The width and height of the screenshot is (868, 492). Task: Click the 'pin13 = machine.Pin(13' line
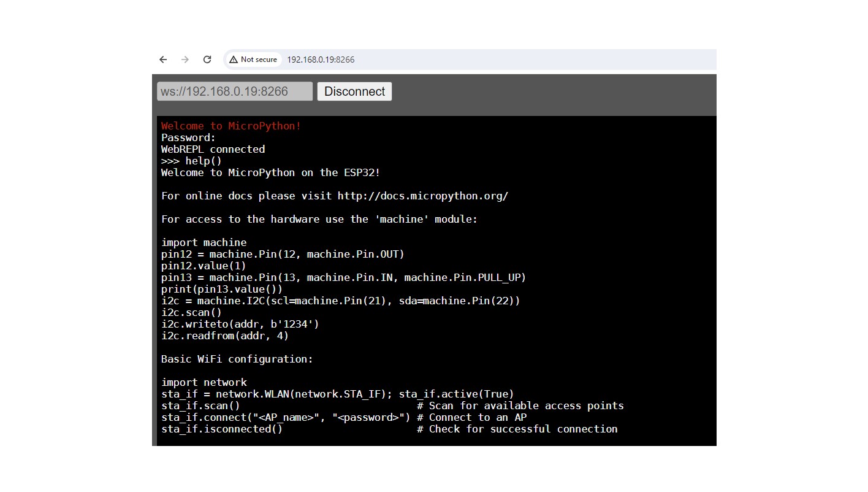coord(343,277)
